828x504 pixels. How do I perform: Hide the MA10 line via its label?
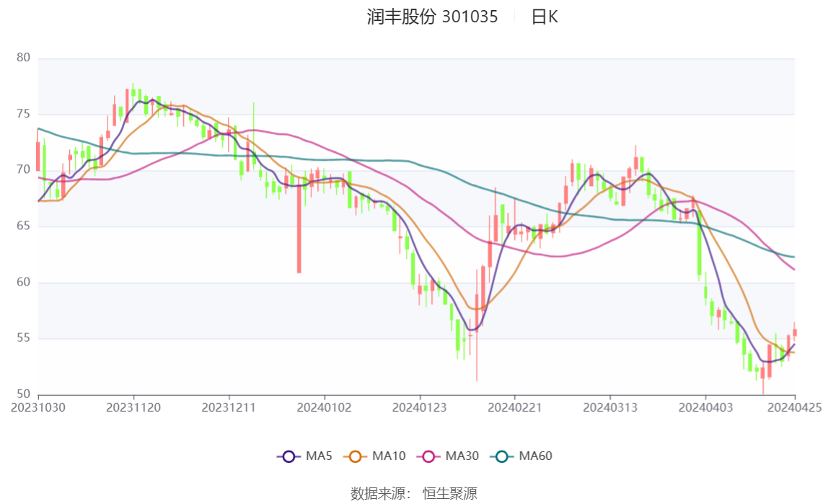pyautogui.click(x=389, y=456)
